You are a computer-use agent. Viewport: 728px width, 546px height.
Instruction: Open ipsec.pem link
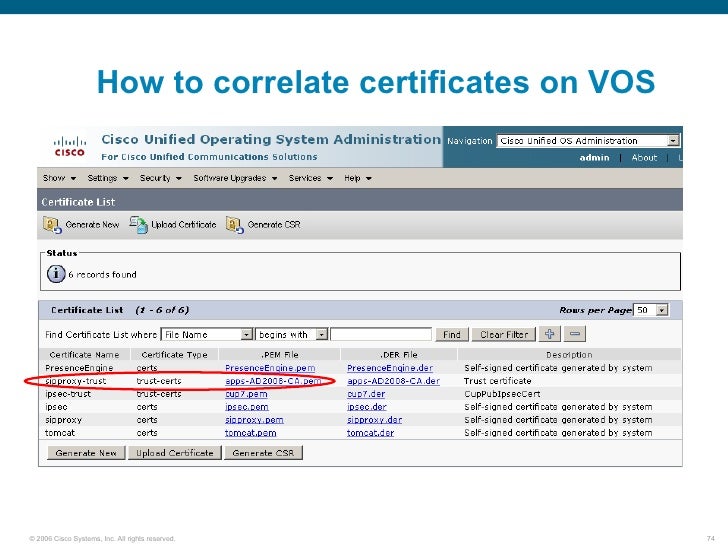pyautogui.click(x=247, y=407)
